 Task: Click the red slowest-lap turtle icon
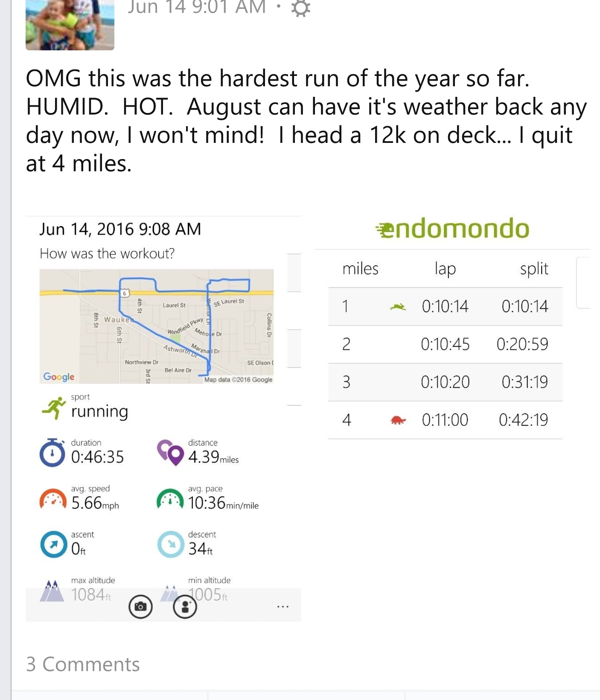pyautogui.click(x=398, y=421)
